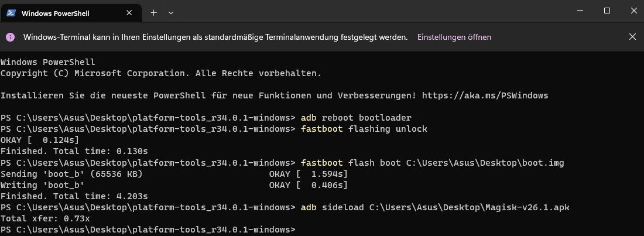Close the Windows Terminal window
Screen dimensions: 644x236
pyautogui.click(x=633, y=11)
